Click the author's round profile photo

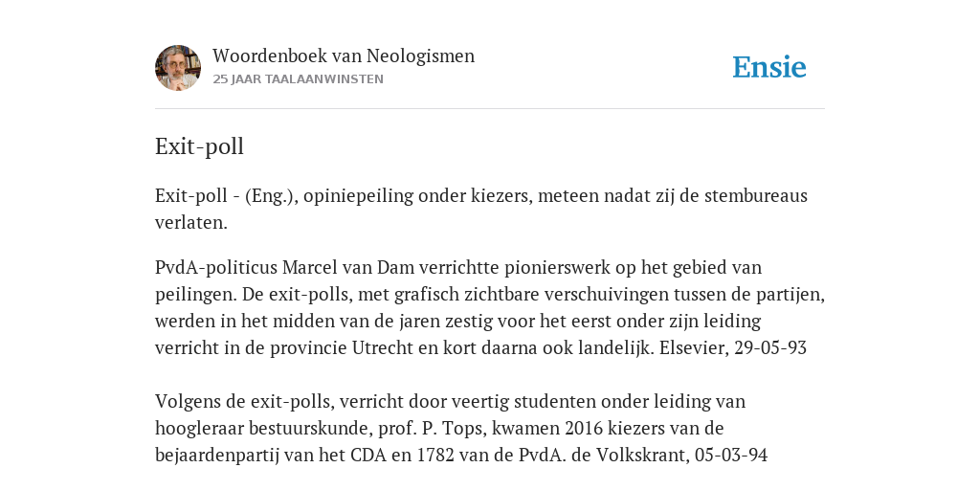pyautogui.click(x=178, y=68)
